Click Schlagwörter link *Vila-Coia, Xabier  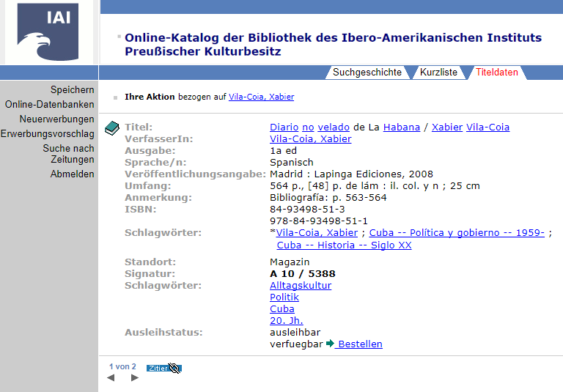(317, 232)
